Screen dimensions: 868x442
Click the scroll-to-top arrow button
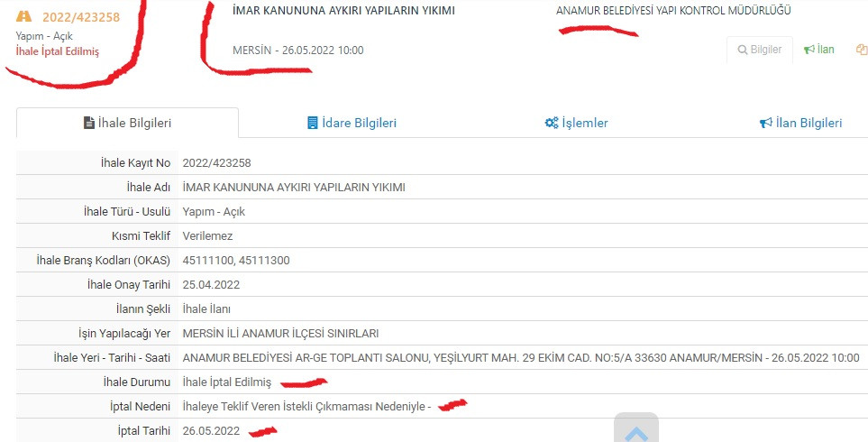tap(636, 428)
